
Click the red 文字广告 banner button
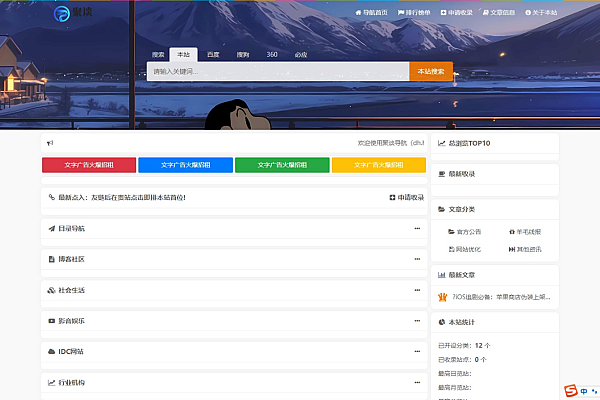pyautogui.click(x=89, y=165)
